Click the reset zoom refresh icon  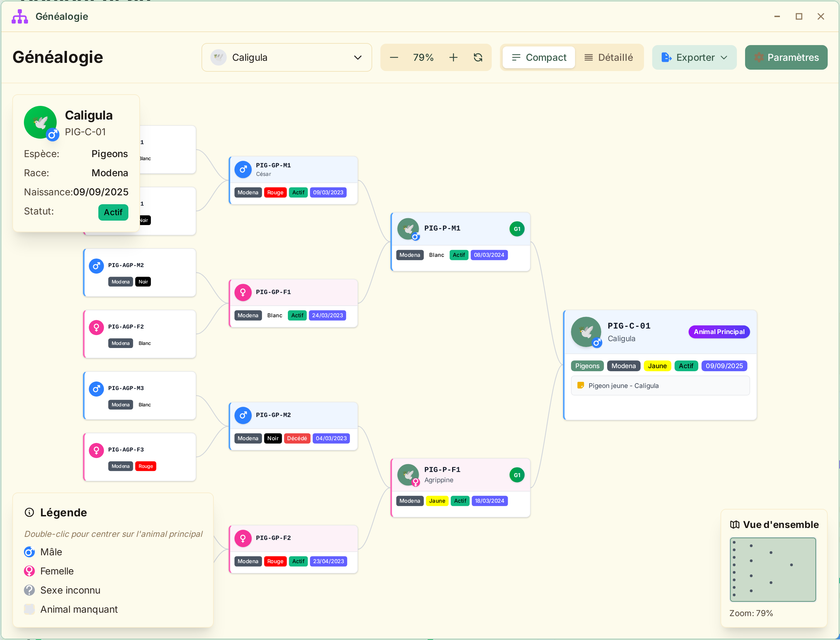tap(478, 57)
